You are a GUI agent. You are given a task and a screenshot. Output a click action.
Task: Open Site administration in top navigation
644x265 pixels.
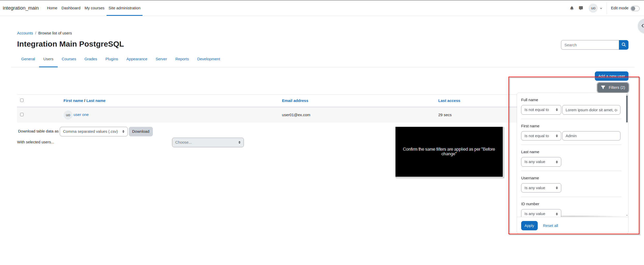point(124,8)
